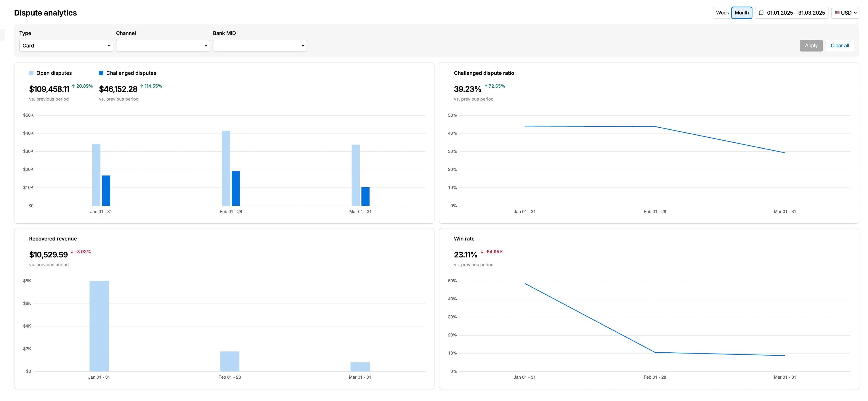This screenshot has height=401, width=868.
Task: Open the Bank MID dropdown
Action: (259, 45)
